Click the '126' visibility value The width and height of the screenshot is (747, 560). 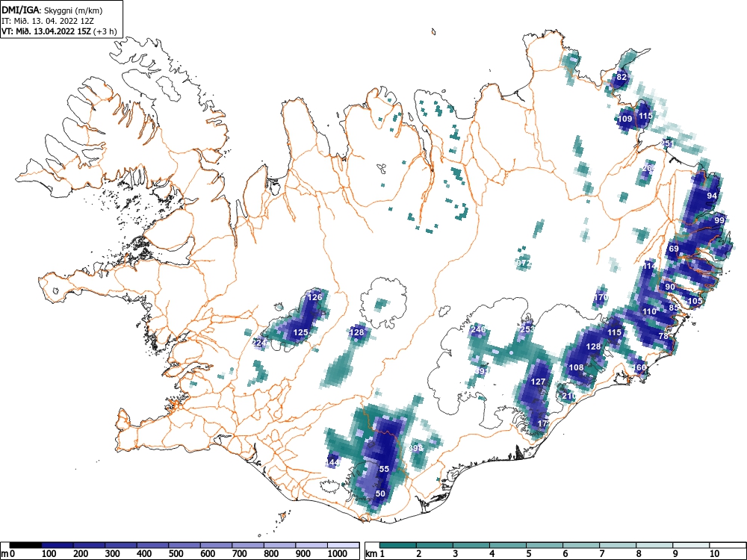coord(314,297)
